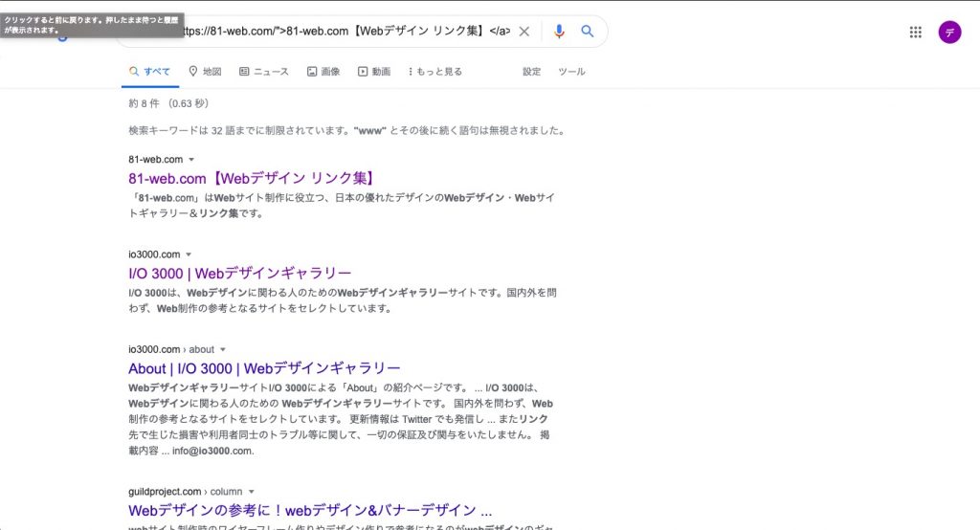Click the 32 語 keyword limit notice
This screenshot has height=530, width=980.
pyautogui.click(x=346, y=131)
